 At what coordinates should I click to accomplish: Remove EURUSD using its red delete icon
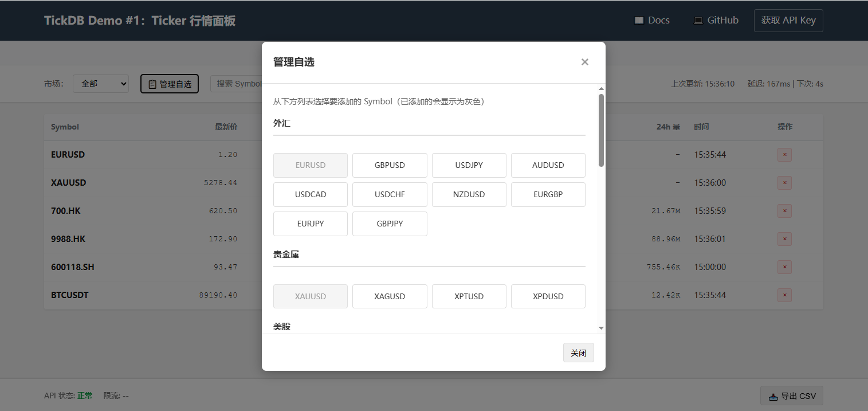coord(784,154)
